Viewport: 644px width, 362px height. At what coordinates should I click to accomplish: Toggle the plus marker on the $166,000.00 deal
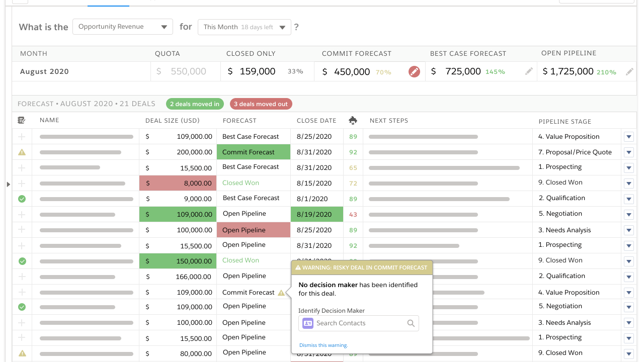[22, 277]
